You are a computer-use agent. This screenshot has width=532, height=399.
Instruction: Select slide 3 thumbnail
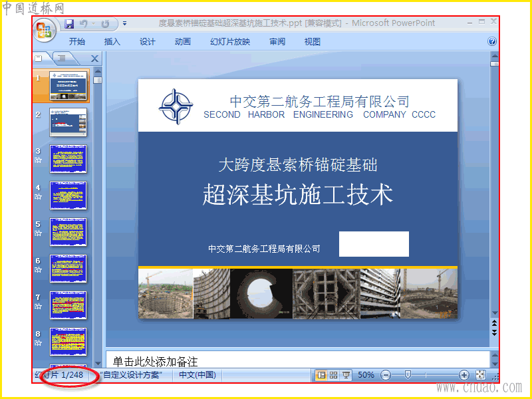click(68, 159)
